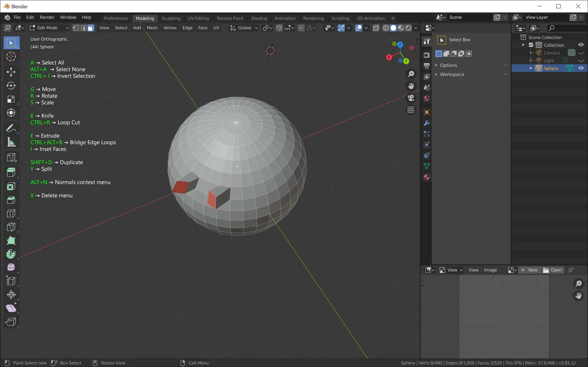
Task: Hide the Sphere with its eye toggle
Action: pyautogui.click(x=581, y=68)
